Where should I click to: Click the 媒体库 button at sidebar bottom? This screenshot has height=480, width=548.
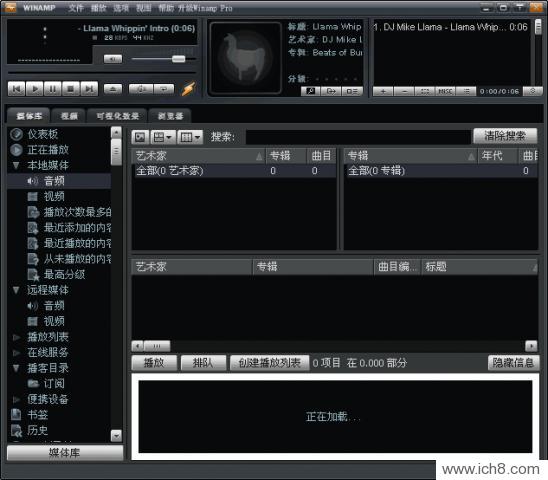[65, 453]
